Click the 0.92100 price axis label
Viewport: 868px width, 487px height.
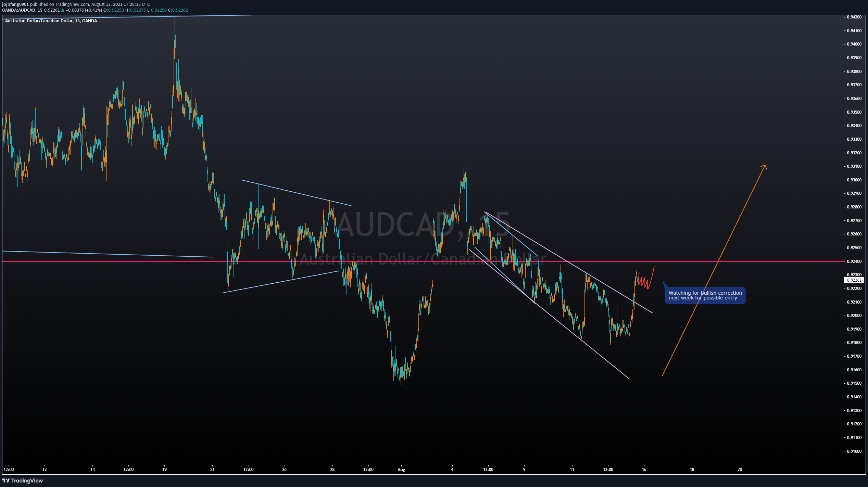(x=854, y=302)
